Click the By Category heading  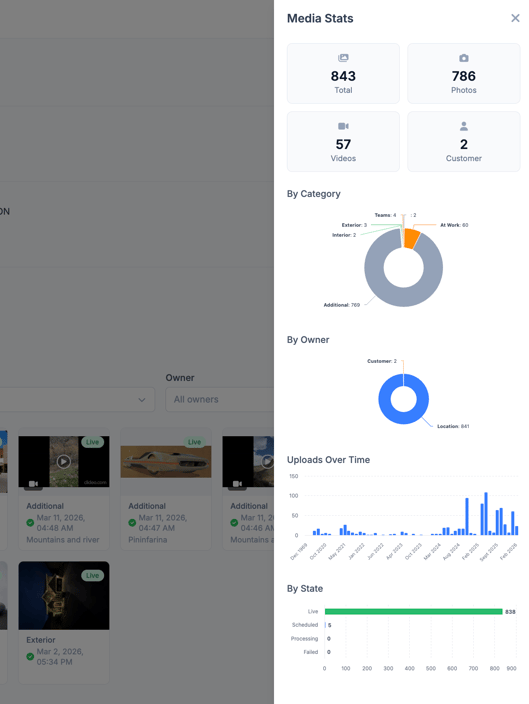pos(313,194)
